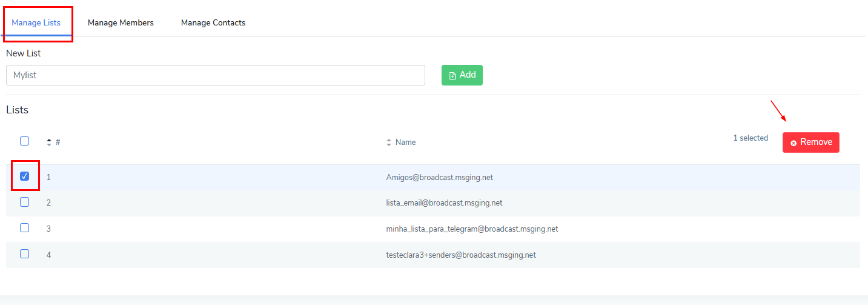Switch to the Manage Members tab
The height and width of the screenshot is (305, 868).
coord(121,22)
